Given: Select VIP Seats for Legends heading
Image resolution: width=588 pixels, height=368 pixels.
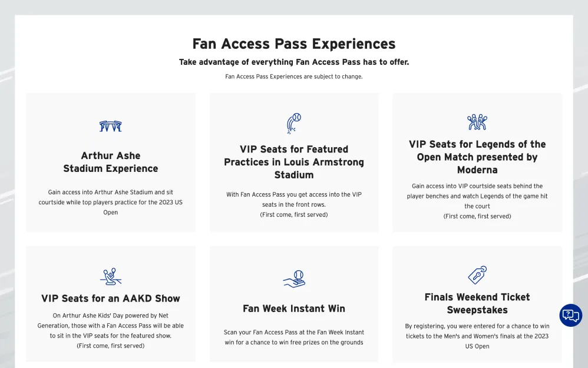Looking at the screenshot, I should pyautogui.click(x=477, y=157).
